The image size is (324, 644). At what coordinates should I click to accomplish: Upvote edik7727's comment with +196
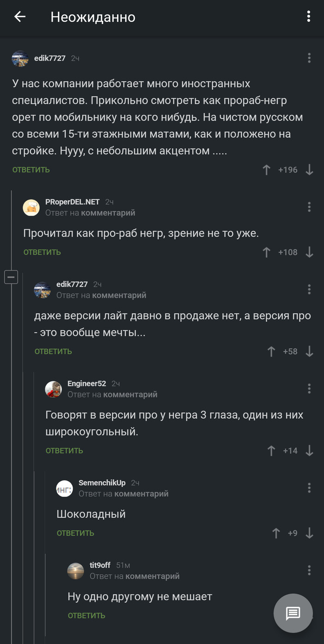(x=266, y=170)
